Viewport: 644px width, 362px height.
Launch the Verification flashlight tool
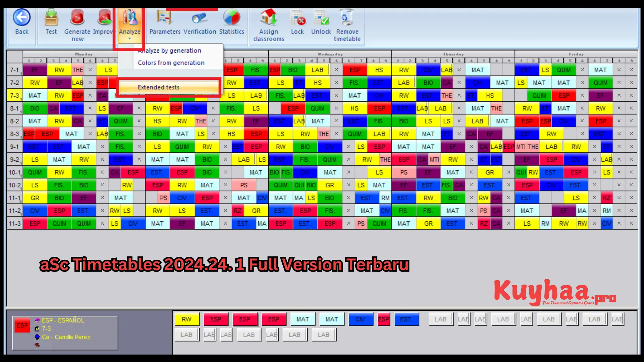[x=199, y=17]
